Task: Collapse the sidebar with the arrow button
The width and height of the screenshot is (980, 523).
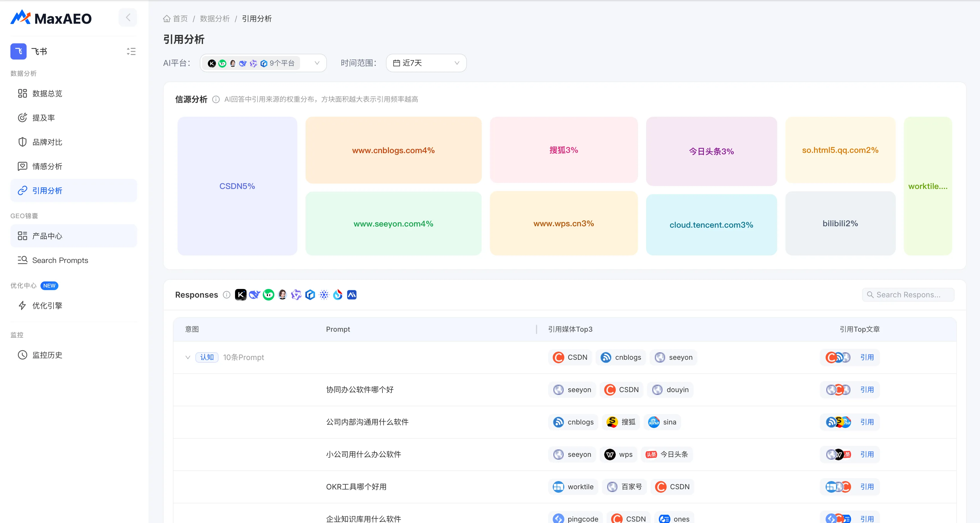Action: pos(128,18)
